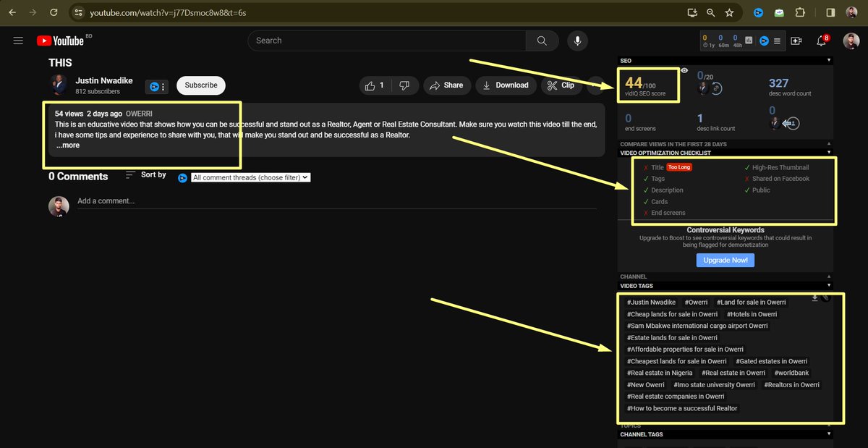Subscribe to Justin Nwadike's channel
Image resolution: width=868 pixels, height=448 pixels.
(x=200, y=85)
